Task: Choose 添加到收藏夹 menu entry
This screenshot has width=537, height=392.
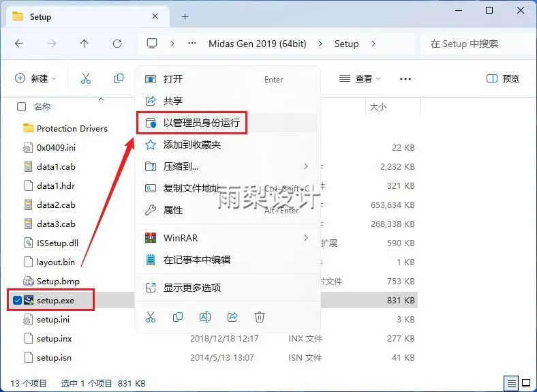Action: tap(228, 145)
